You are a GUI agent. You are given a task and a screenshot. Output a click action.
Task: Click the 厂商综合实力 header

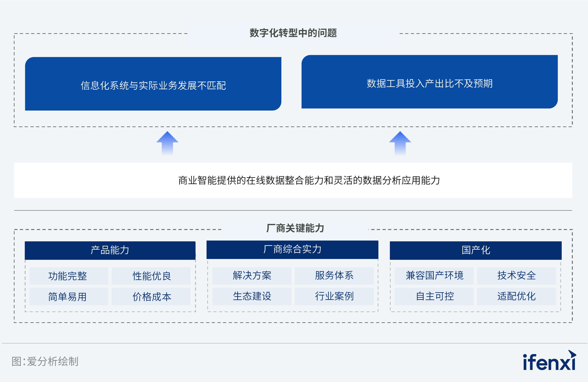292,250
